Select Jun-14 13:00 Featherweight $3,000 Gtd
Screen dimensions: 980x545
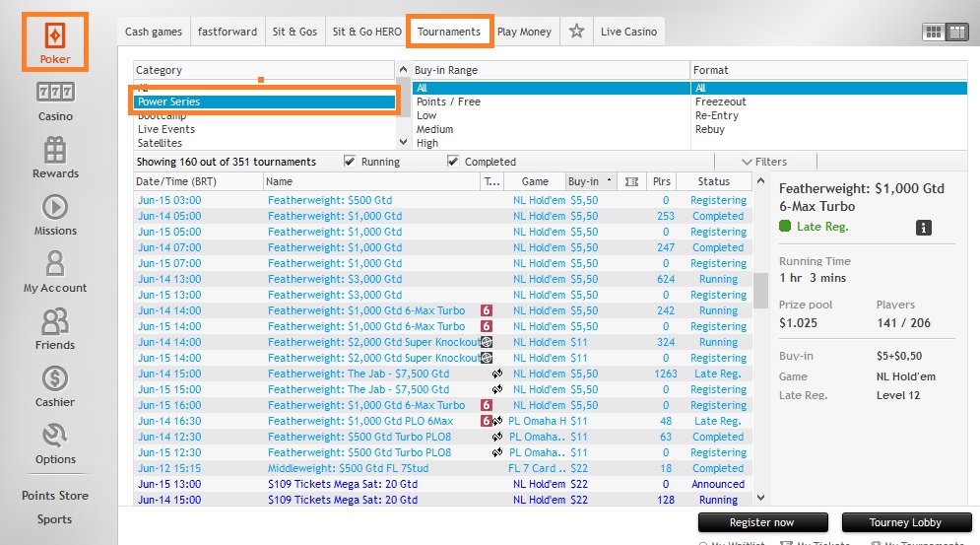[442, 279]
